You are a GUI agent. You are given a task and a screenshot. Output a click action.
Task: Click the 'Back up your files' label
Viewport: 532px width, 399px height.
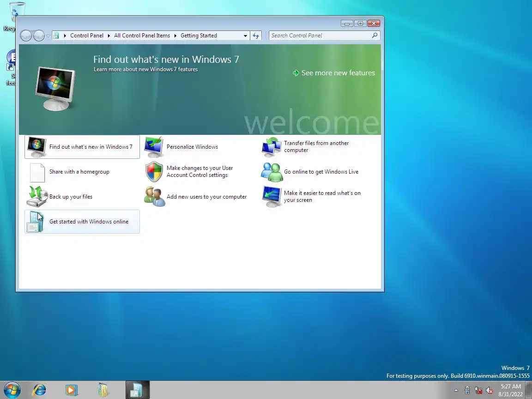coord(71,197)
